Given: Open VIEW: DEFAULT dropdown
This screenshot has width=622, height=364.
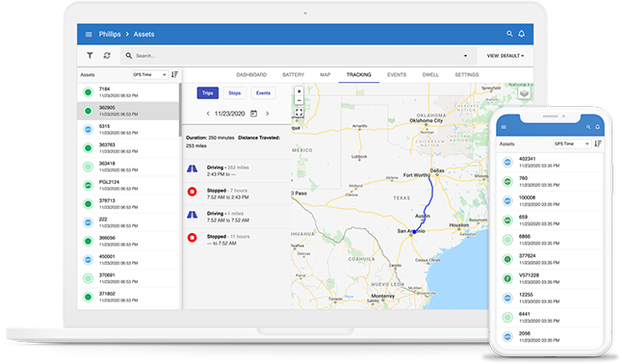Looking at the screenshot, I should tap(505, 56).
